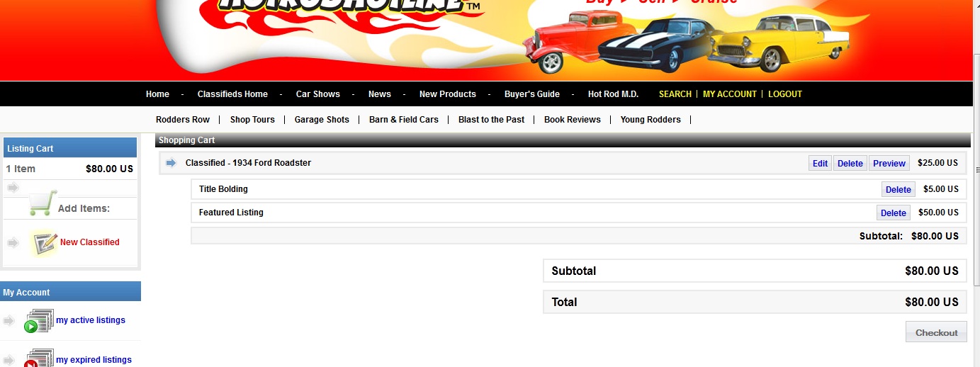Click the LOGOUT link
The height and width of the screenshot is (367, 980).
click(784, 94)
